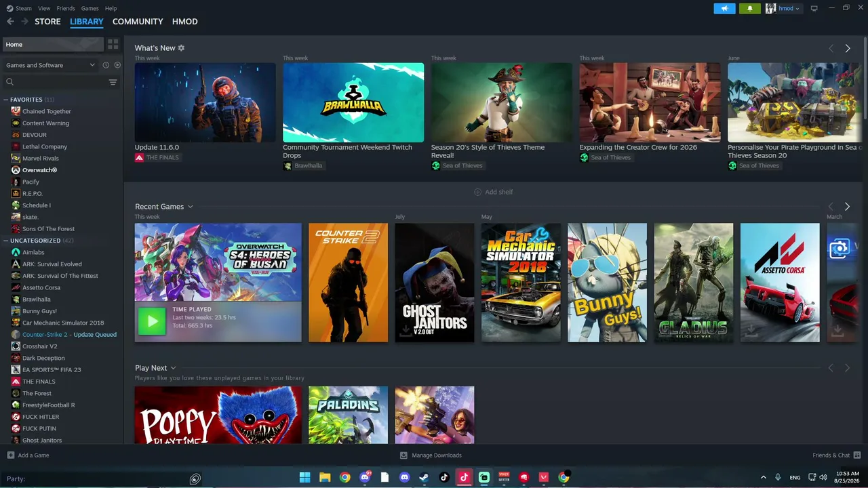Show hidden system tray icons chevron
Screen dimensions: 868x488
(x=763, y=478)
